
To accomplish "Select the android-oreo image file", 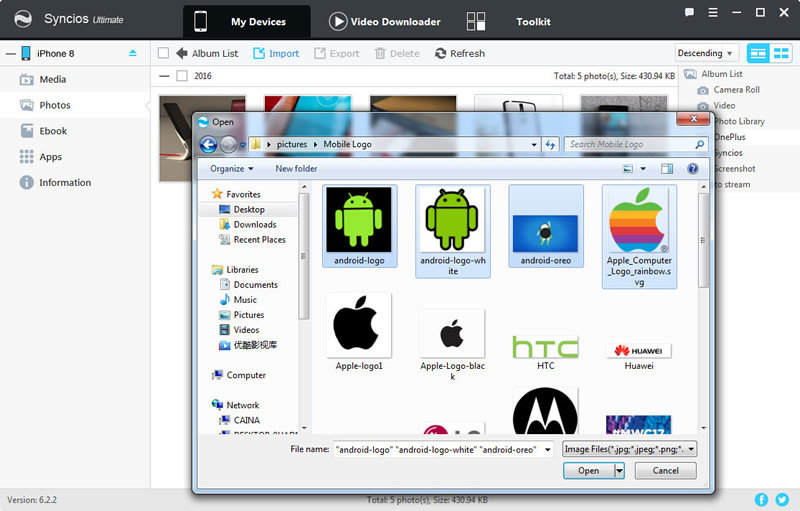I will [545, 225].
